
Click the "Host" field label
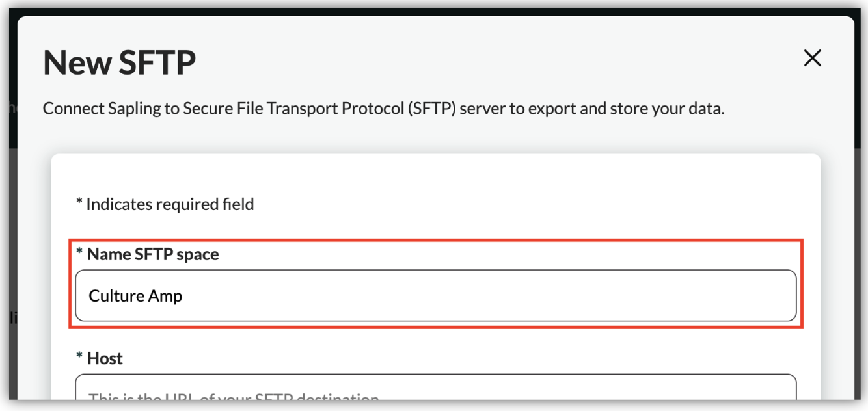(x=105, y=358)
